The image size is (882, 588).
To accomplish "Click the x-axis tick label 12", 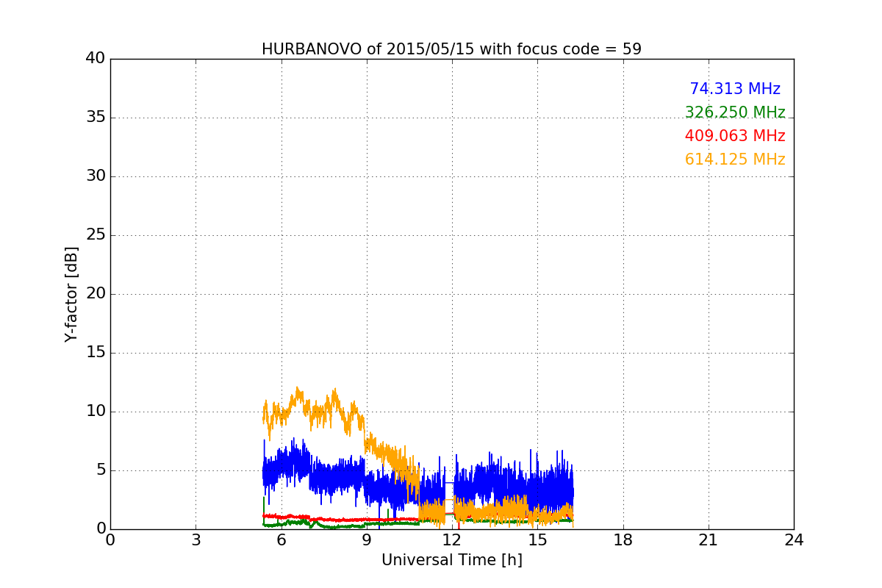I will coord(452,539).
